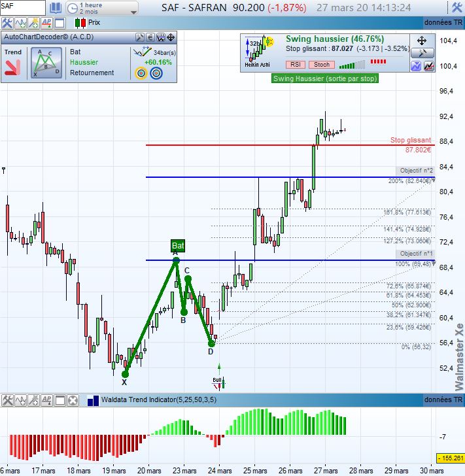465x476 pixels.
Task: Open price panel settings wrench icon
Action: (7, 23)
